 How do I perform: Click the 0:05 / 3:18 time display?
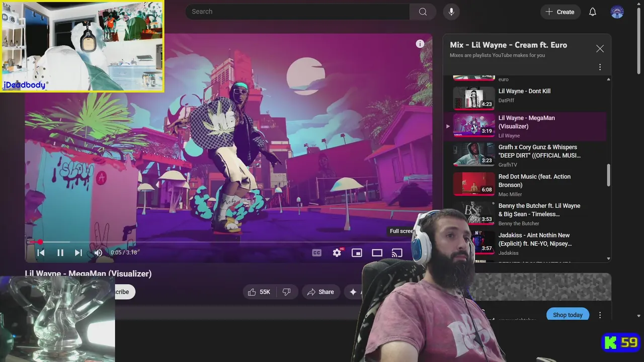pyautogui.click(x=124, y=252)
